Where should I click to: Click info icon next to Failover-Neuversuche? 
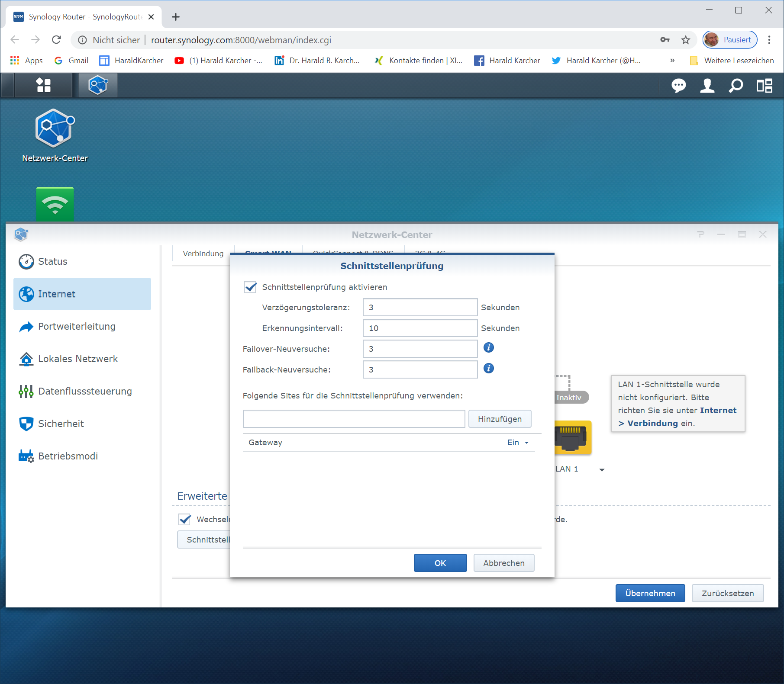click(488, 347)
